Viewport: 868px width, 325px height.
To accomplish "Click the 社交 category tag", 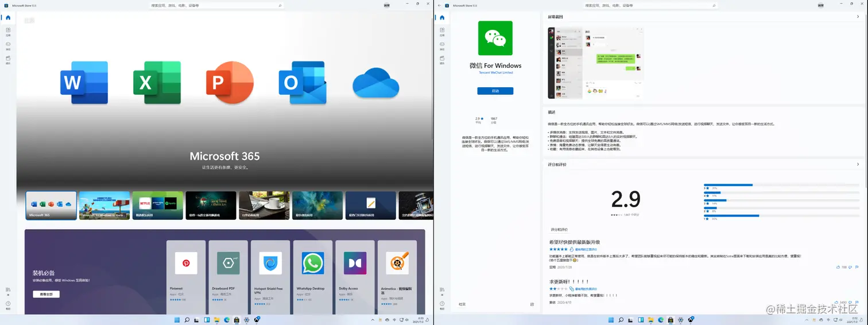I will (462, 304).
